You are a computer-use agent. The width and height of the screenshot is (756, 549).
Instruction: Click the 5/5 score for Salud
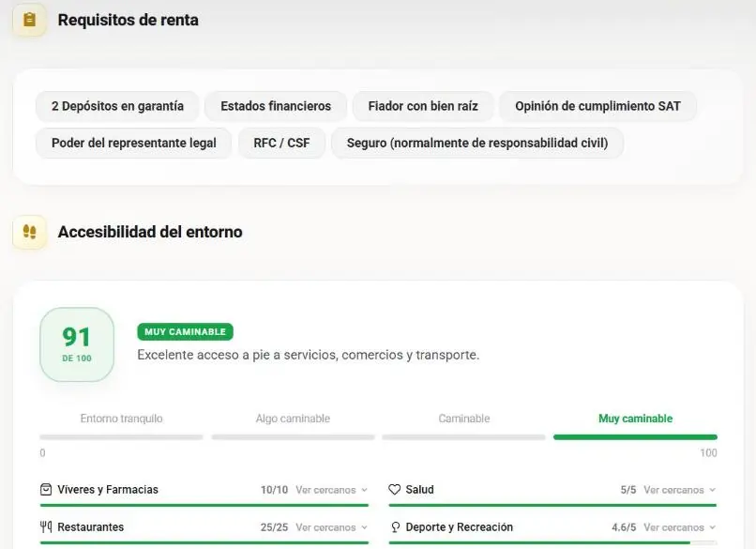(628, 490)
